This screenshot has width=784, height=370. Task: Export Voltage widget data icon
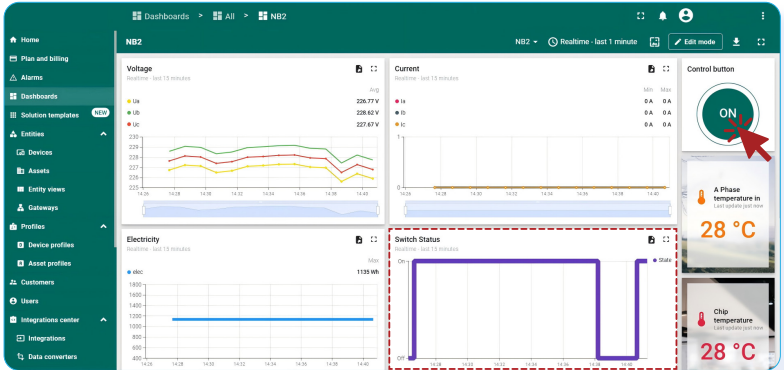coord(359,69)
